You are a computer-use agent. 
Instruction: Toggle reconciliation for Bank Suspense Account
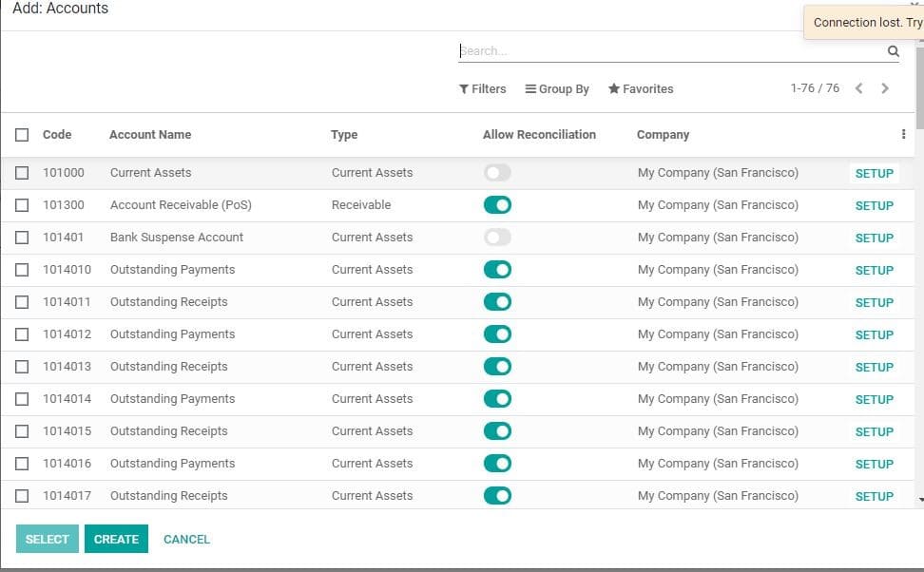pos(497,237)
